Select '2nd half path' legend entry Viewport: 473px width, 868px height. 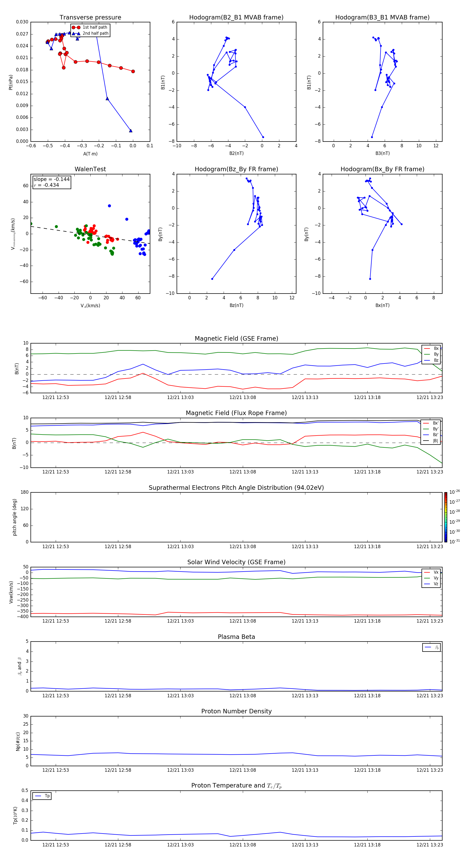point(90,33)
